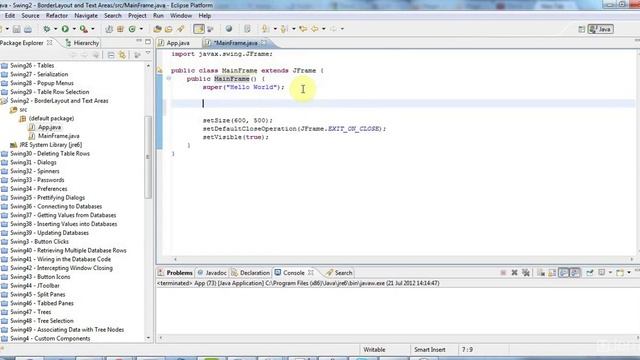This screenshot has width=640, height=360.
Task: Open the Run button dropdown arrow
Action: (x=74, y=29)
